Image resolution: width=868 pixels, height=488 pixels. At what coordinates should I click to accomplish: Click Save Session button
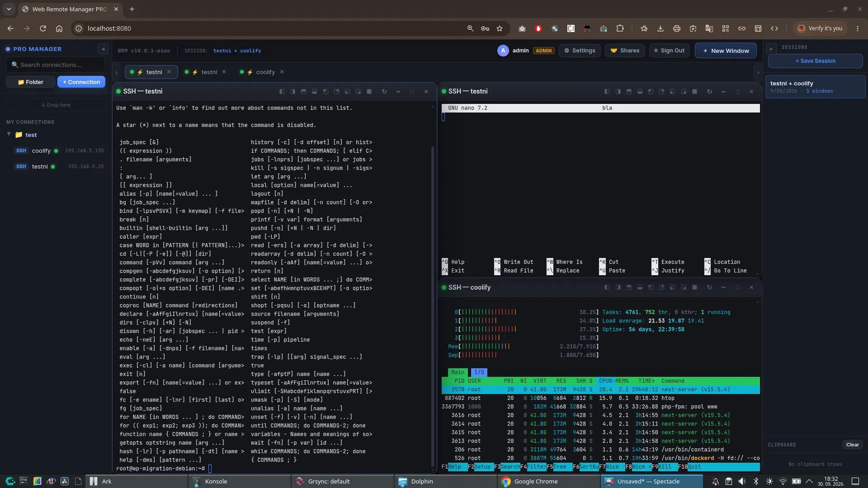815,61
